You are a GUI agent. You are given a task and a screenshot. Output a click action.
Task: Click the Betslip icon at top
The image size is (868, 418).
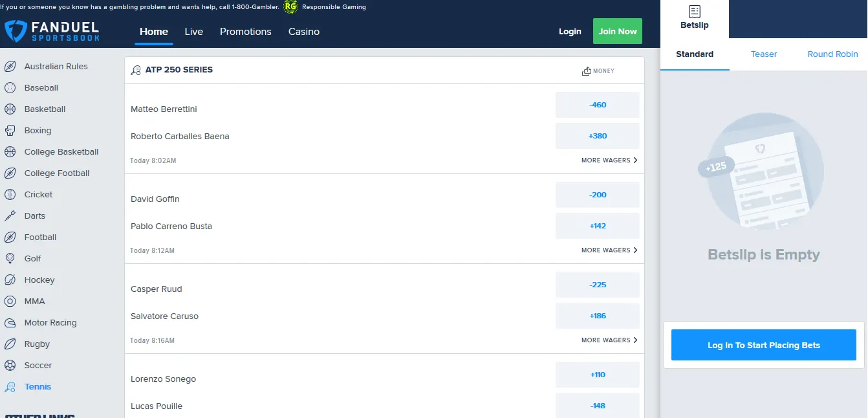pyautogui.click(x=695, y=12)
